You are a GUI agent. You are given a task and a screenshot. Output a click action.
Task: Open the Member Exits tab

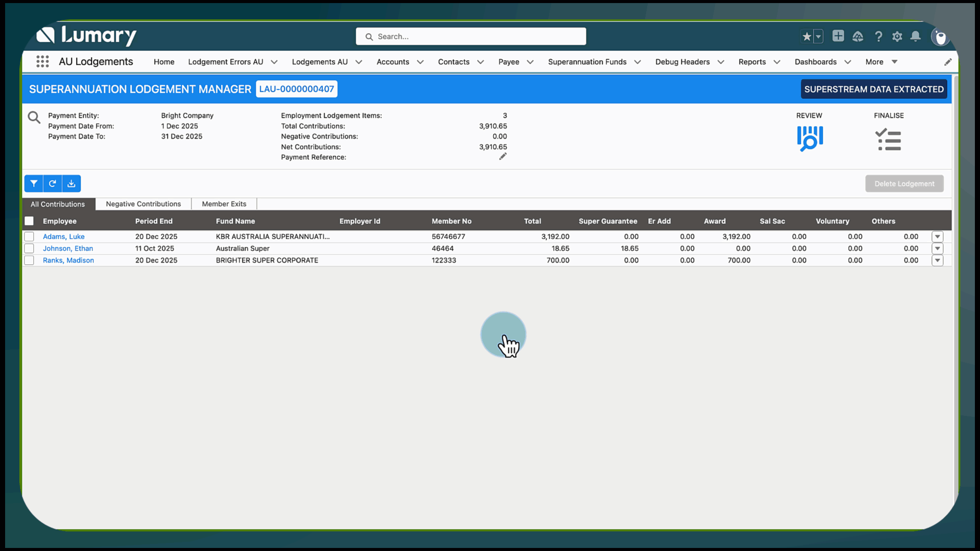click(x=224, y=204)
